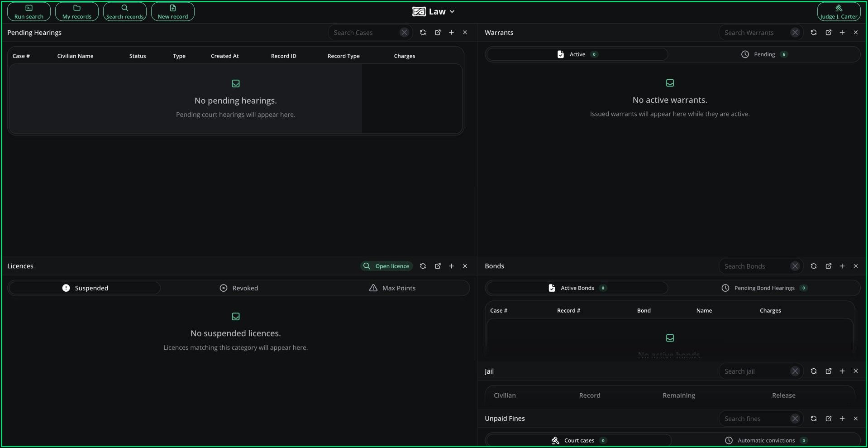This screenshot has height=448, width=868.
Task: Add new item in Pending Hearings panel
Action: point(451,33)
